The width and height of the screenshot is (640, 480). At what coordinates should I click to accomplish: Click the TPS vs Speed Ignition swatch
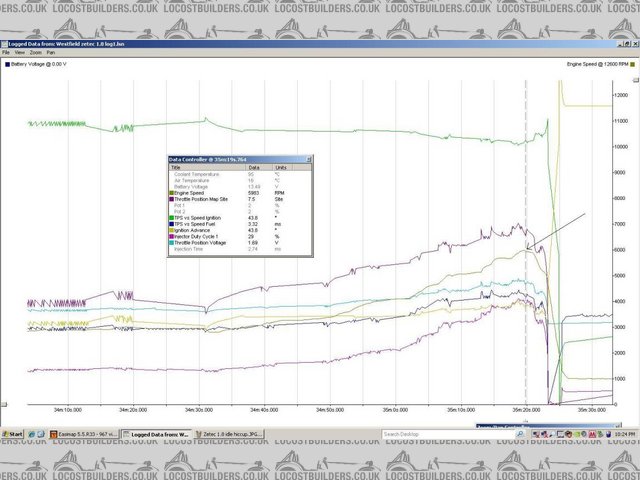172,218
